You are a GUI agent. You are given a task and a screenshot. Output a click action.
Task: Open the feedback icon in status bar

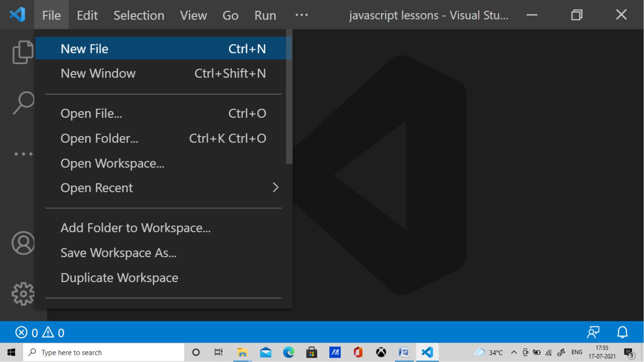[x=593, y=332]
